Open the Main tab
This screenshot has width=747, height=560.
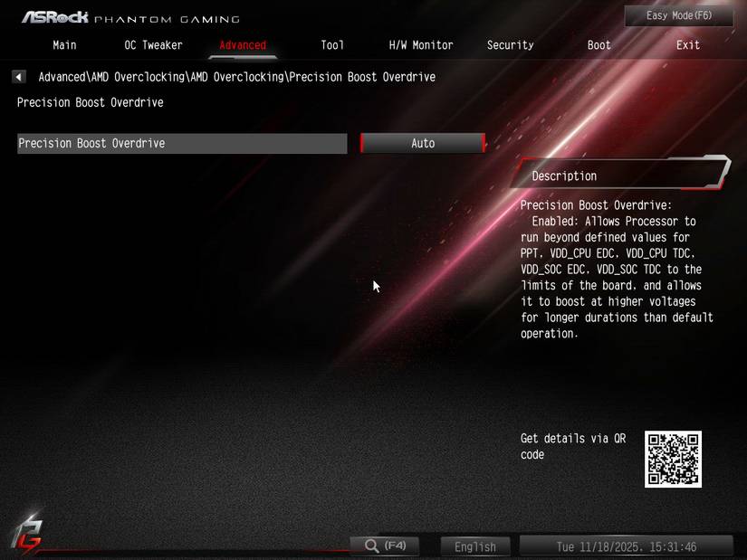[x=64, y=45]
